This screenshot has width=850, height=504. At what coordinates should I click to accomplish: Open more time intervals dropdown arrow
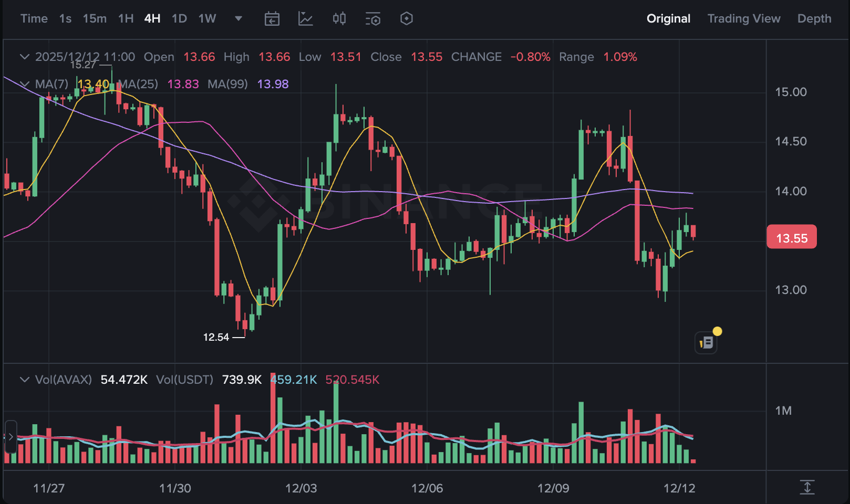click(239, 19)
